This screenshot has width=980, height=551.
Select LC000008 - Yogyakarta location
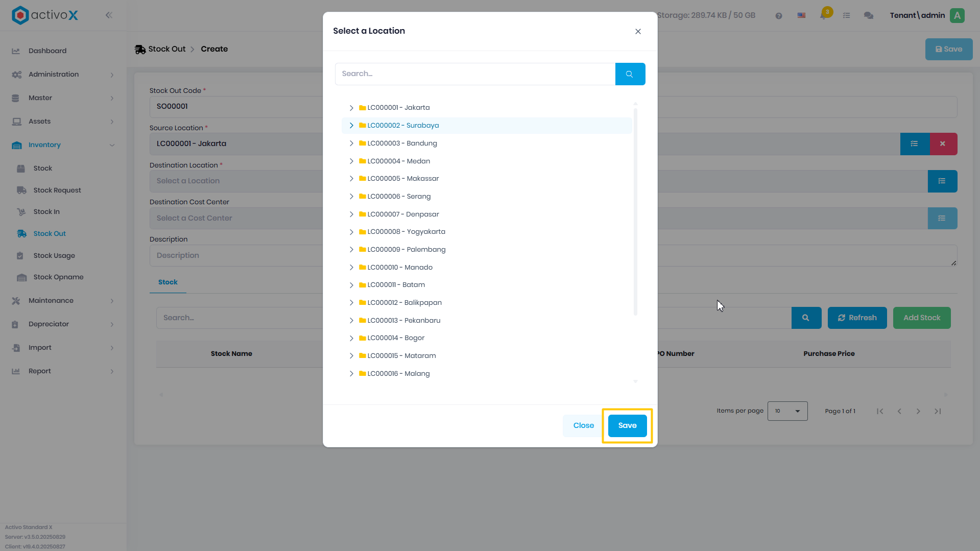point(406,232)
